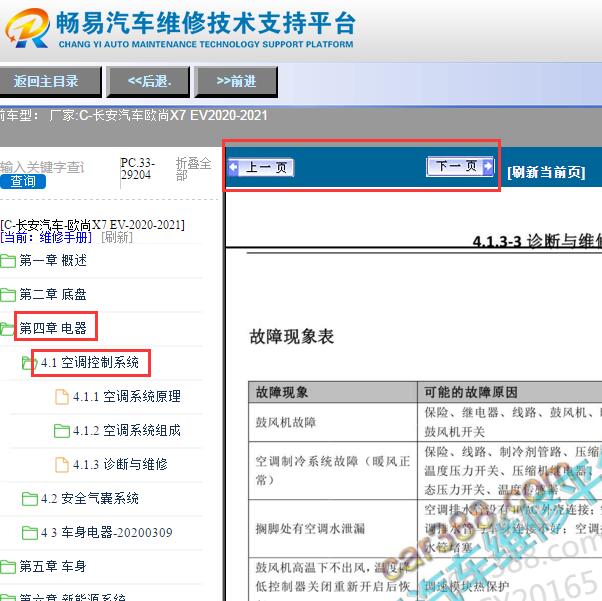Click the 故障现象表 heading
The height and width of the screenshot is (601, 602).
pos(292,336)
